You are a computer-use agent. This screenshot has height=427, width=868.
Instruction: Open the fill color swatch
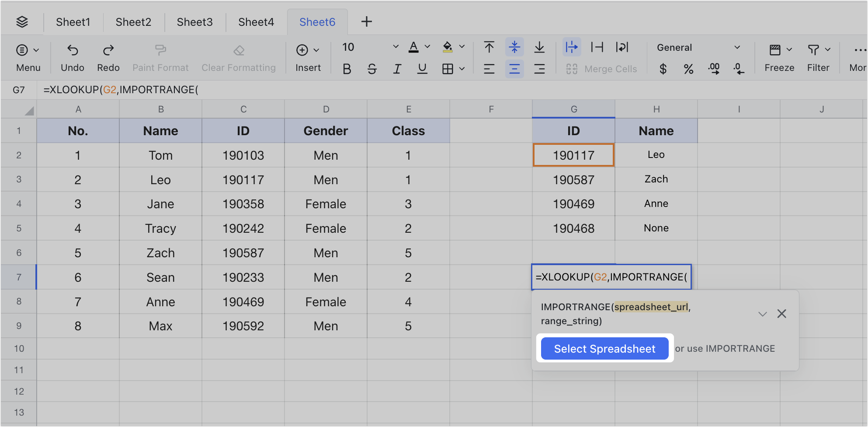[448, 47]
